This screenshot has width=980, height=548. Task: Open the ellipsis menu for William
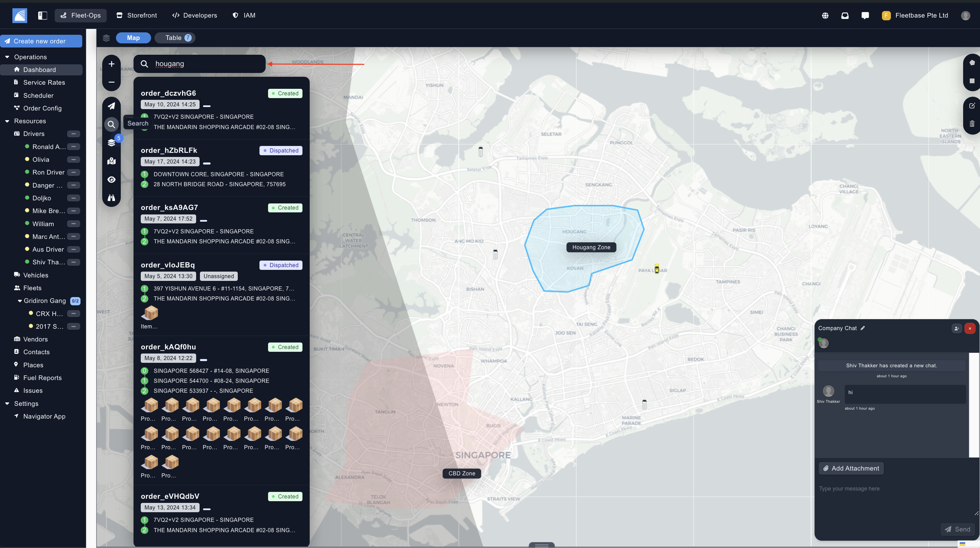pyautogui.click(x=73, y=224)
